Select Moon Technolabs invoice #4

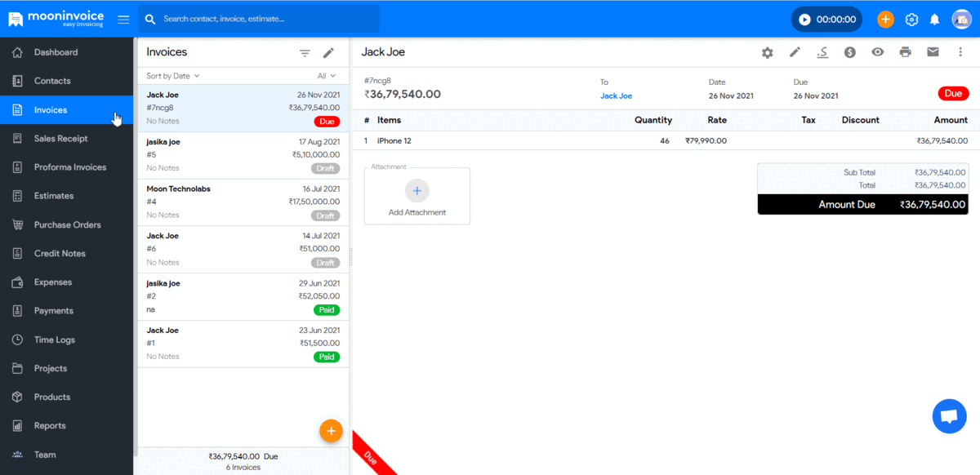(x=243, y=203)
